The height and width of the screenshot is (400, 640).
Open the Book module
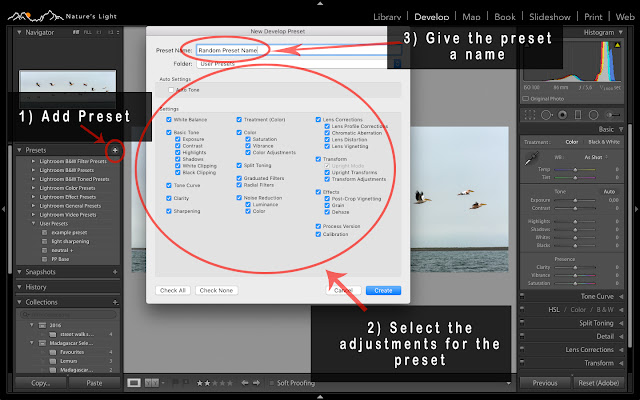point(505,17)
